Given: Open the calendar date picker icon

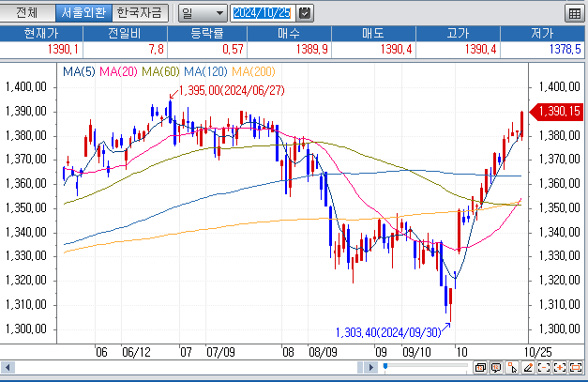Looking at the screenshot, I should 305,13.
